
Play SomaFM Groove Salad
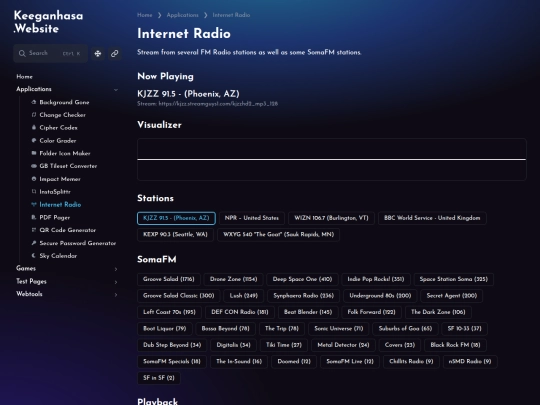click(x=169, y=279)
